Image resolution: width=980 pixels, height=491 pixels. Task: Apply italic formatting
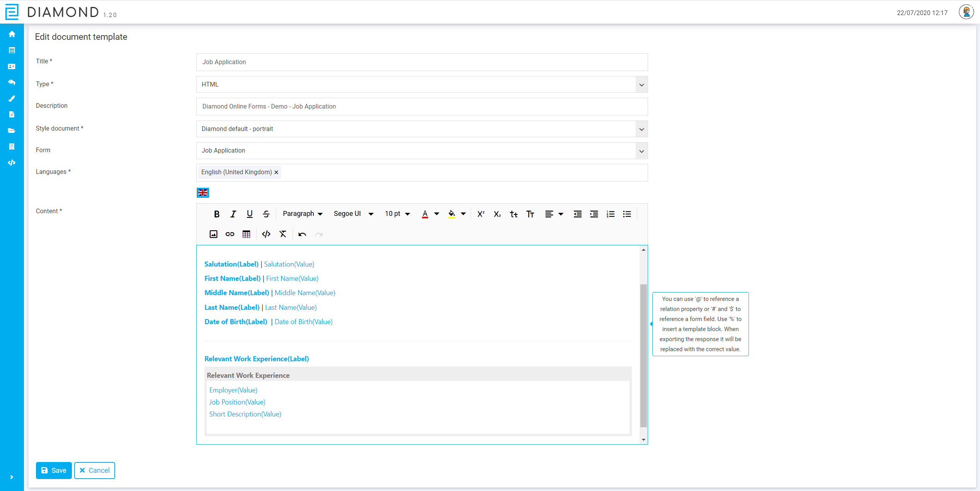233,214
